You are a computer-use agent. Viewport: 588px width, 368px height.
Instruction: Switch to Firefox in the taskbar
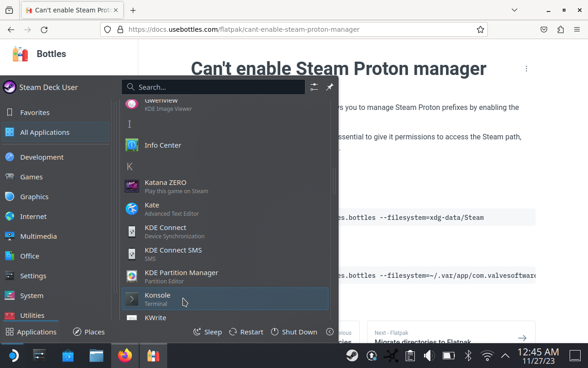(x=125, y=356)
